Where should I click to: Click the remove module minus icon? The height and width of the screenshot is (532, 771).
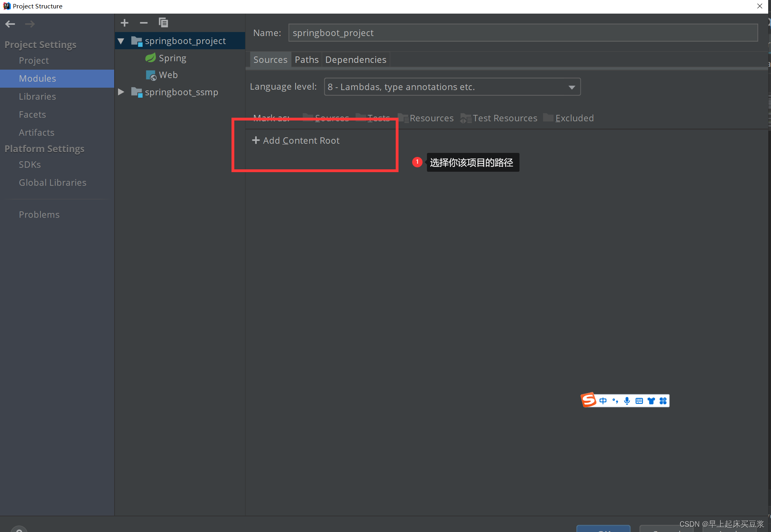coord(143,23)
